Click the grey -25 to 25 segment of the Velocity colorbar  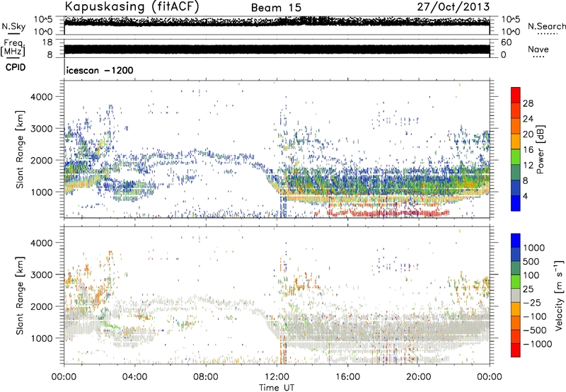(x=516, y=296)
